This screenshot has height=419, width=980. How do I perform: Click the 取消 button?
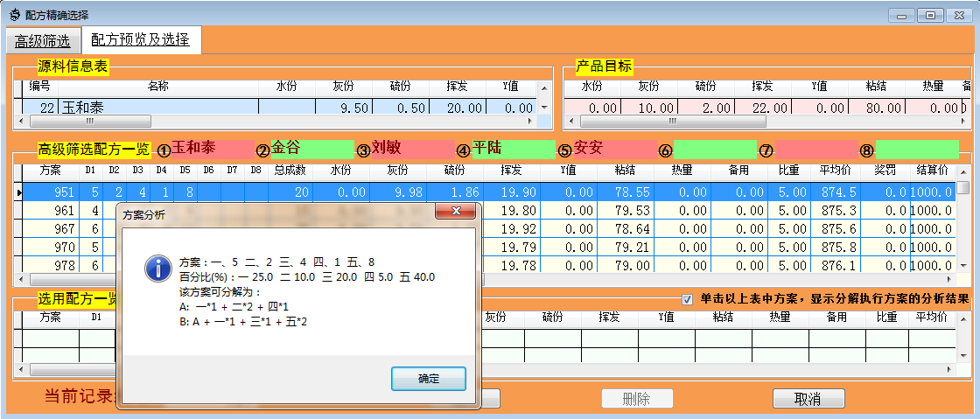(x=808, y=398)
